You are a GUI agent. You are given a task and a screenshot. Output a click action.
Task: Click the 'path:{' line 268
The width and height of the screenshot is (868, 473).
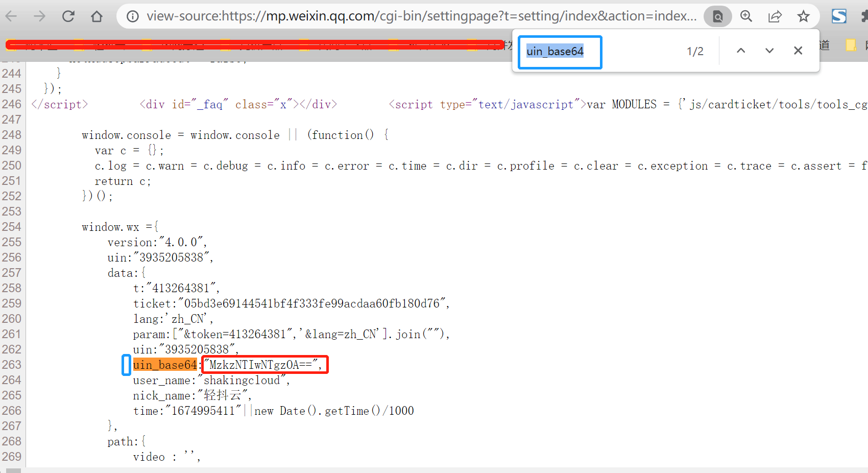127,441
